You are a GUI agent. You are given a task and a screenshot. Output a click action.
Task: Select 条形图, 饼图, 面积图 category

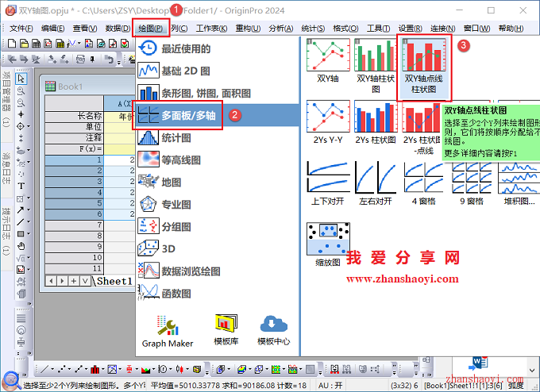click(x=218, y=93)
